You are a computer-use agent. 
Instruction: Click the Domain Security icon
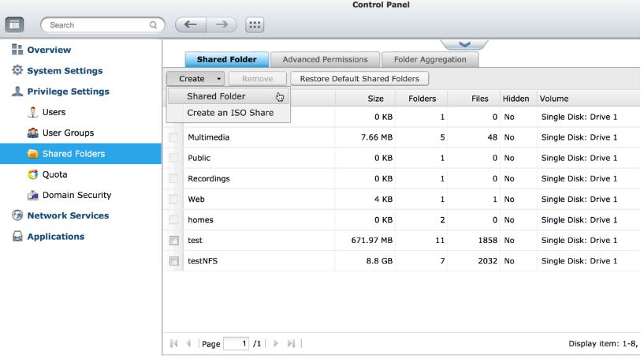click(33, 195)
